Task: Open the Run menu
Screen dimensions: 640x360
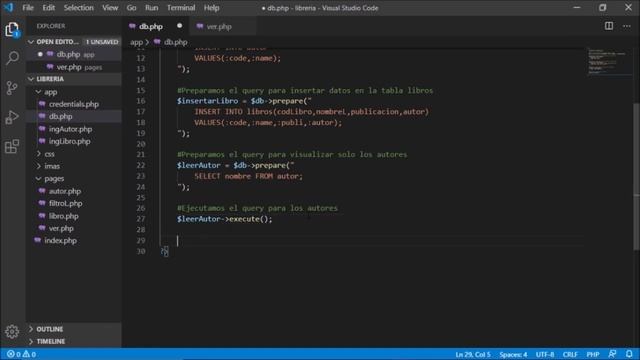Action: click(x=151, y=8)
